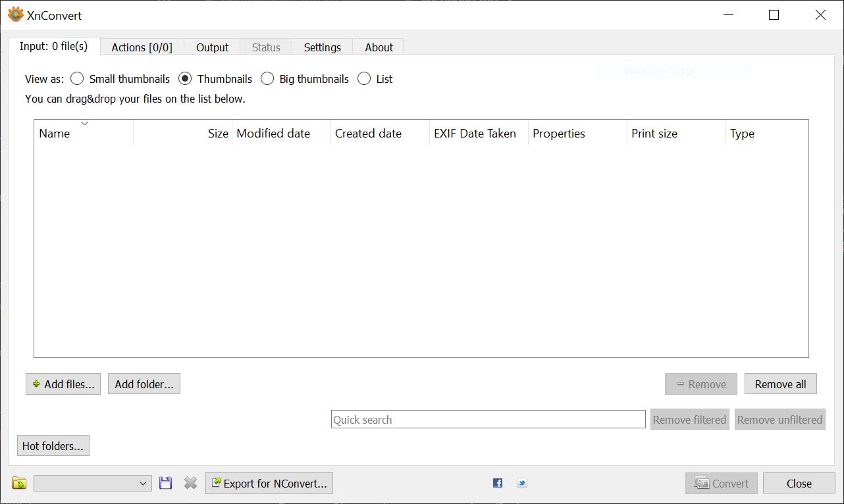Sort by Modified date column header
The width and height of the screenshot is (844, 504).
282,133
